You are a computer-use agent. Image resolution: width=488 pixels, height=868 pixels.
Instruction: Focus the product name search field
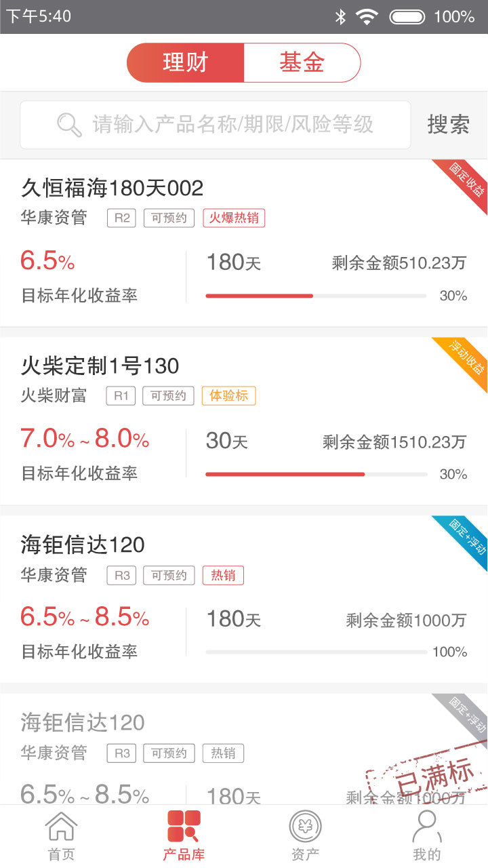pos(216,125)
